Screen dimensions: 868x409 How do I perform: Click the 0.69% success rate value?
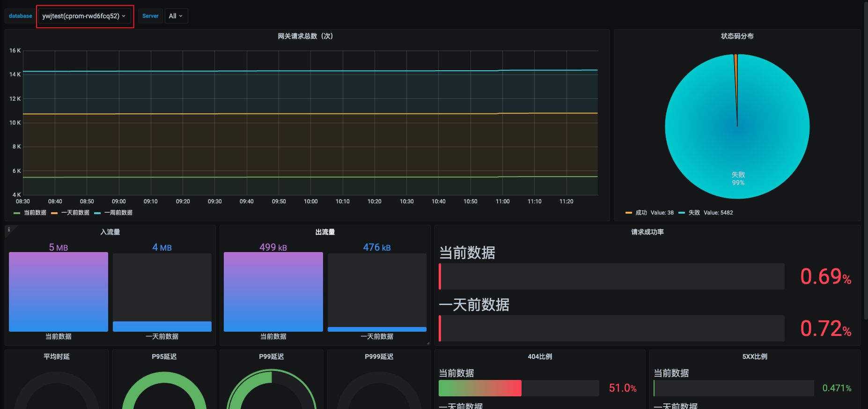point(825,276)
